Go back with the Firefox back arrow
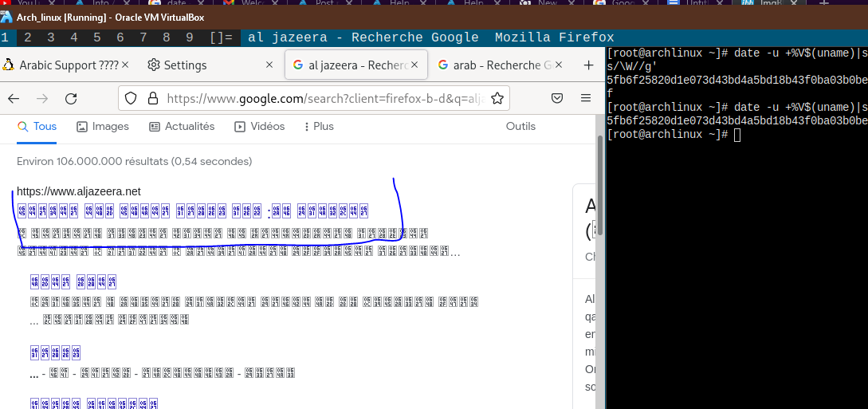 pos(14,99)
